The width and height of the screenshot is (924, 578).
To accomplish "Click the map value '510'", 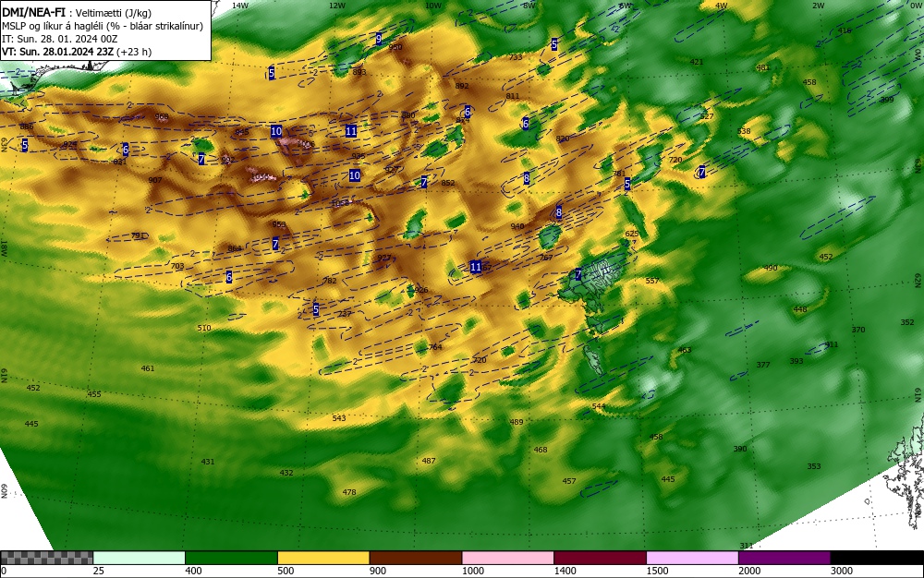I will [204, 328].
